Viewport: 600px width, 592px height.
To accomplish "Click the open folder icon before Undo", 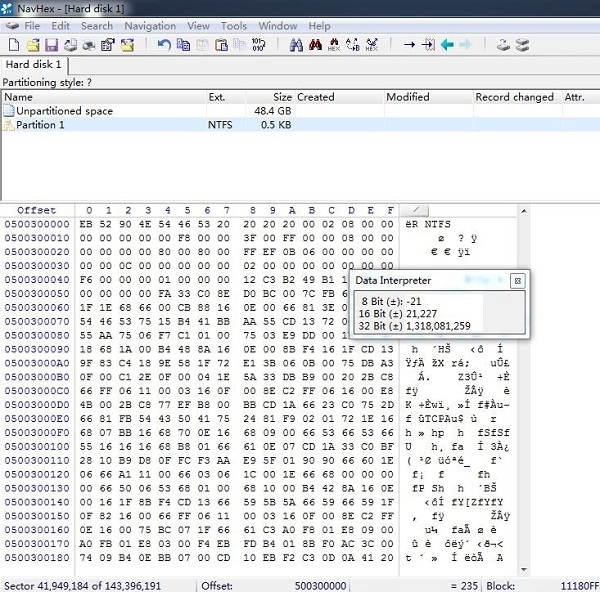I will coord(127,45).
